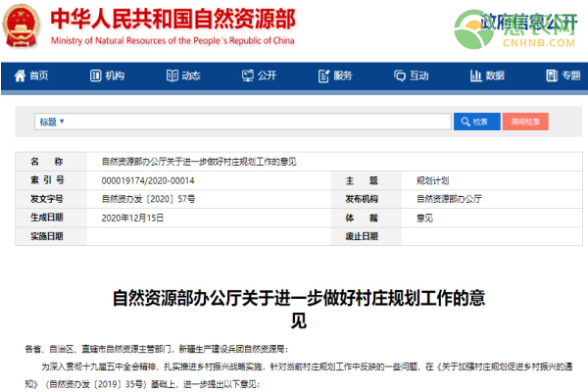Click the 数据 bar chart icon

coord(476,75)
